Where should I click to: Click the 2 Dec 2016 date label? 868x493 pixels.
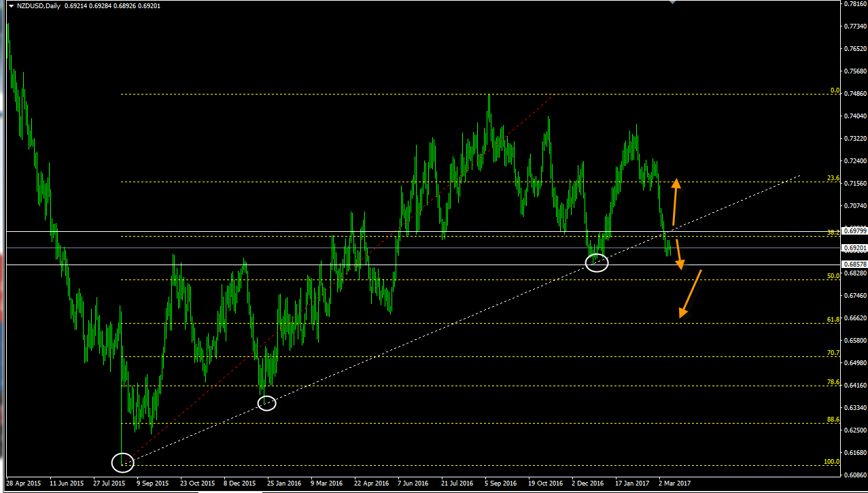[589, 483]
